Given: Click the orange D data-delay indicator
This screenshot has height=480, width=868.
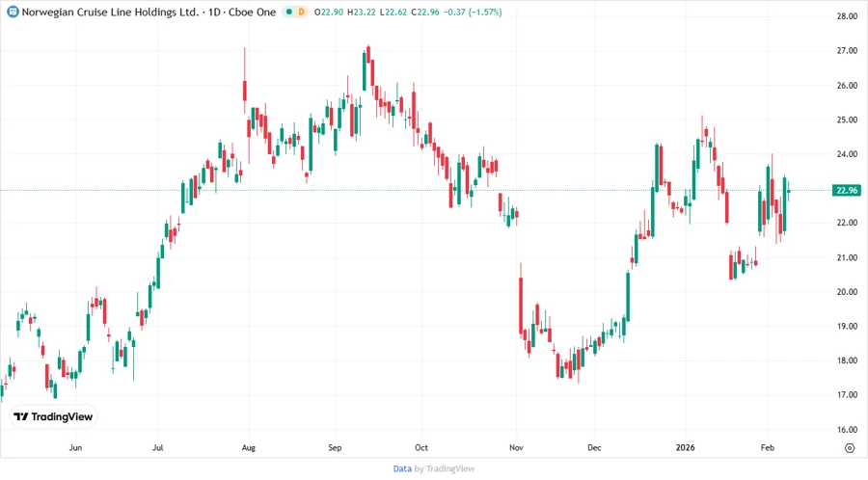Looking at the screenshot, I should click(x=301, y=12).
